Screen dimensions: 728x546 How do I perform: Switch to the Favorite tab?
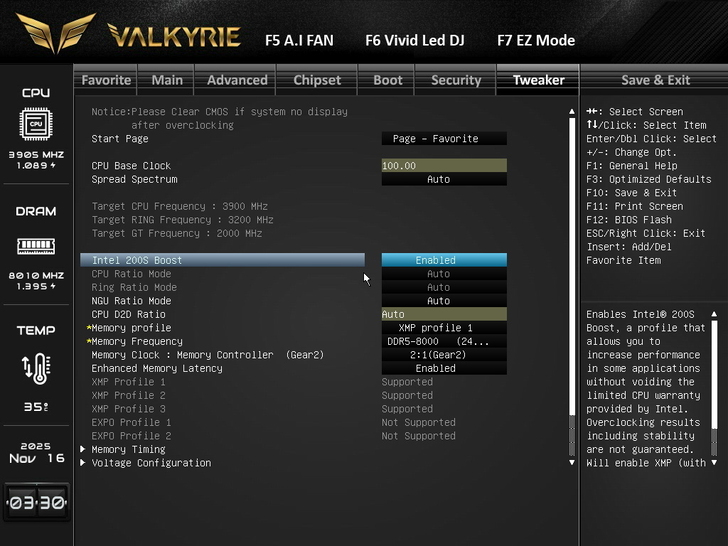tap(106, 80)
